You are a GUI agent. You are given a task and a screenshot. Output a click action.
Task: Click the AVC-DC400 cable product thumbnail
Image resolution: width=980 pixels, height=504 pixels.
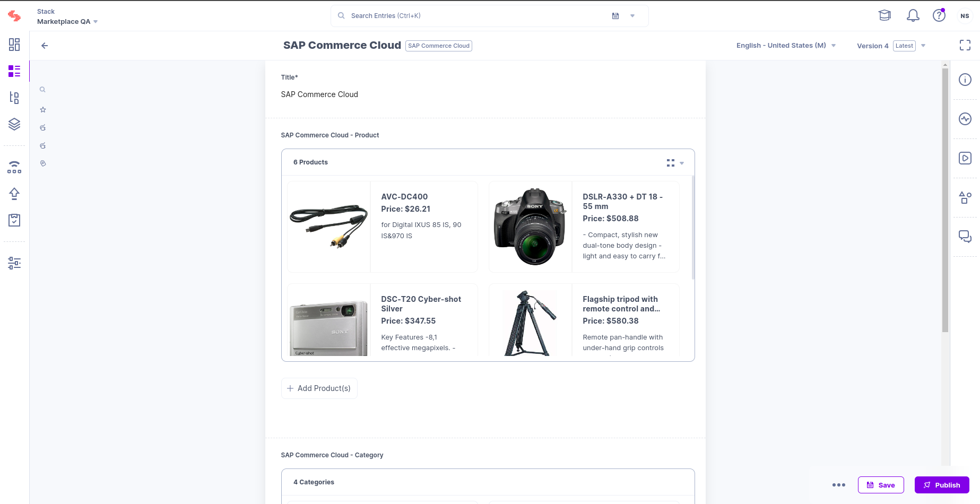pyautogui.click(x=329, y=227)
